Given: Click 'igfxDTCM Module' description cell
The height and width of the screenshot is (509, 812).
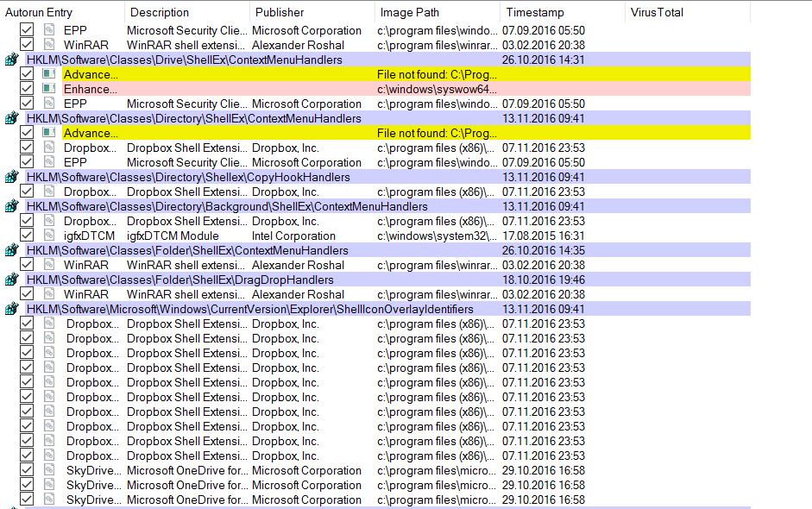Looking at the screenshot, I should (x=173, y=236).
